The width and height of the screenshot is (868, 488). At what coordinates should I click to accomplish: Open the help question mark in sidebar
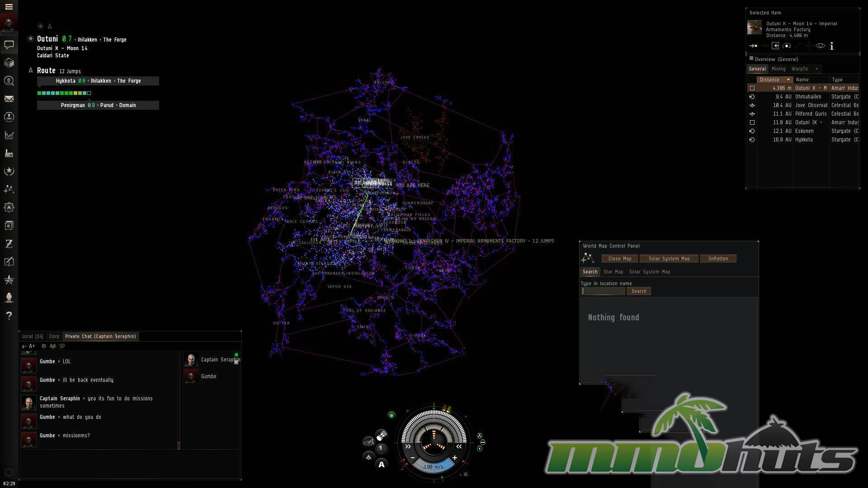[x=9, y=315]
